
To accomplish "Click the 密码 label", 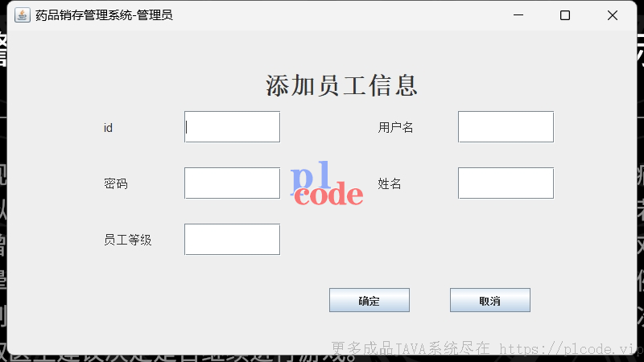I will (x=116, y=183).
